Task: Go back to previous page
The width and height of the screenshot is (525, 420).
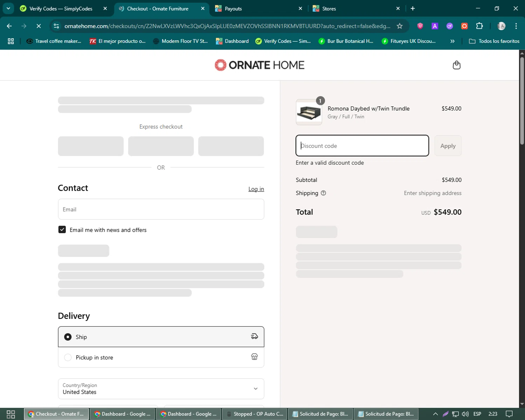Action: coord(9,26)
